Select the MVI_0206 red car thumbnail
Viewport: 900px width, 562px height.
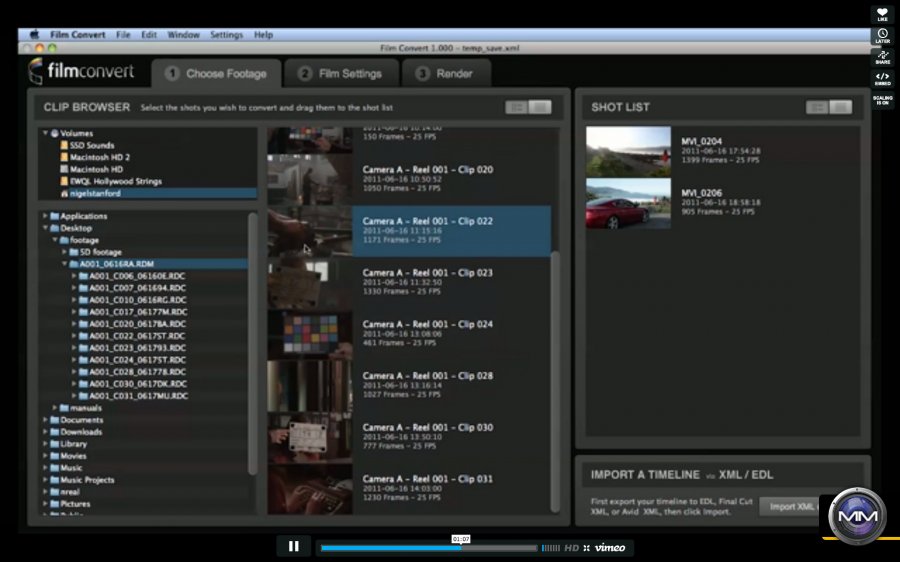628,204
